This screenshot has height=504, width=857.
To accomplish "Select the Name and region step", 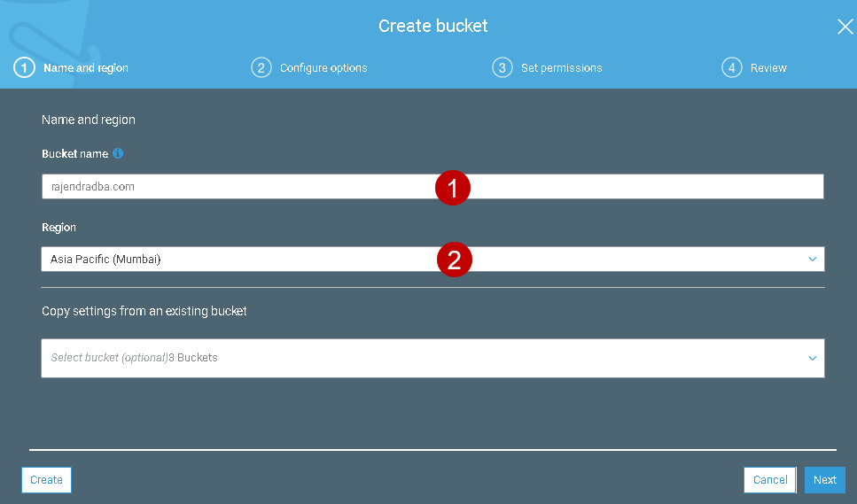I will click(x=86, y=68).
